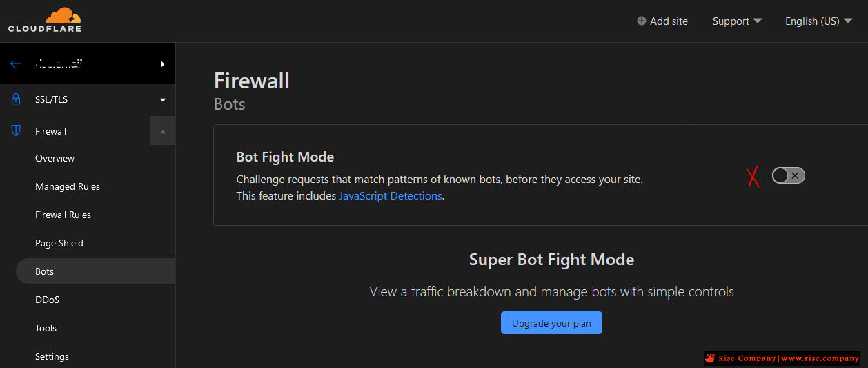Expand the redacted site name selector
The image size is (868, 368).
tap(88, 64)
